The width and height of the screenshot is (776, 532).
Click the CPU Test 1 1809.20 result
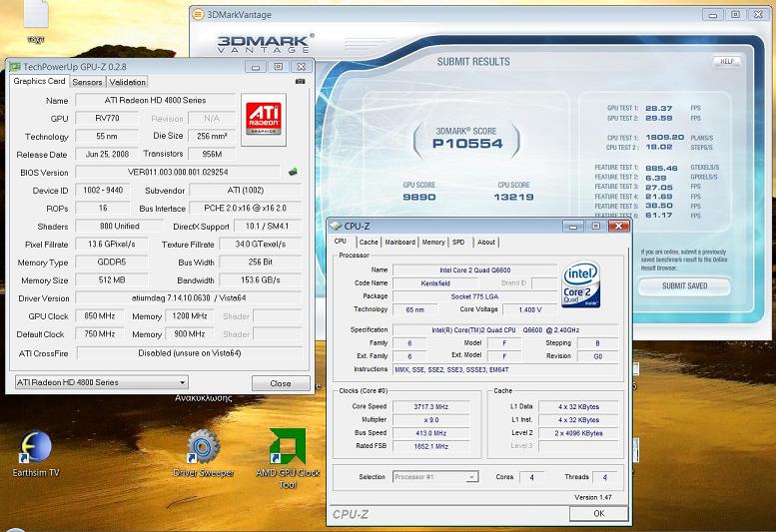pos(665,137)
